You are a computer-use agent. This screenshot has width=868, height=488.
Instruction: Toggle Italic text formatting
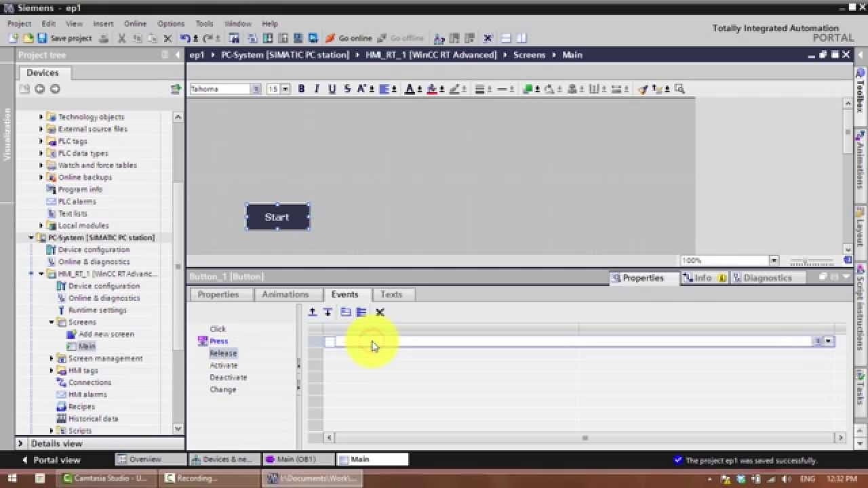point(316,89)
